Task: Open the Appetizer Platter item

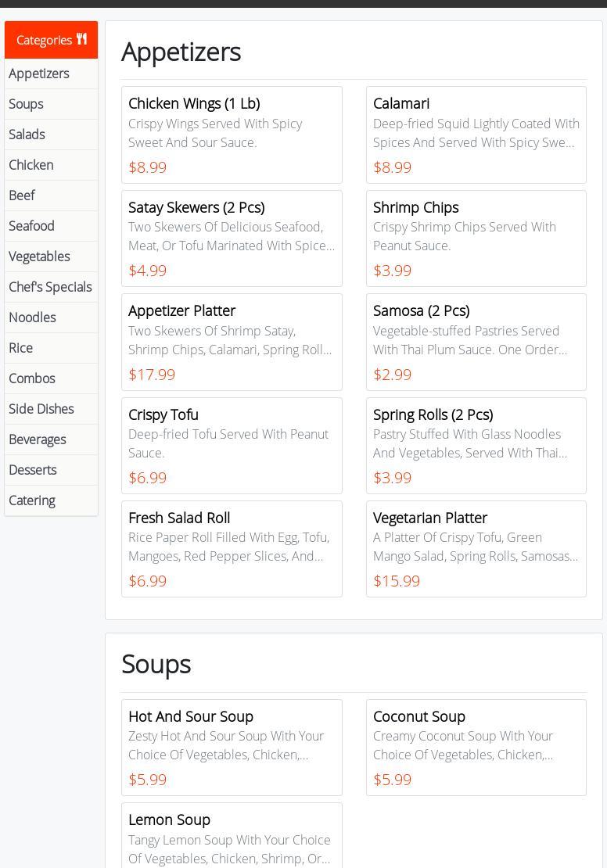Action: point(232,342)
